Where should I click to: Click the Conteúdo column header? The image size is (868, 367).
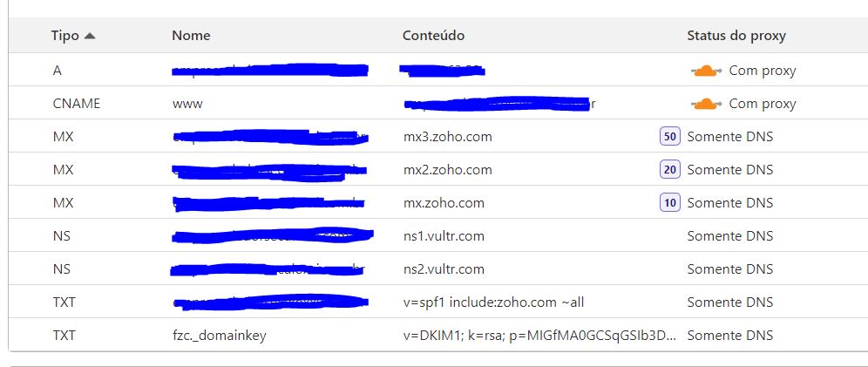(433, 36)
